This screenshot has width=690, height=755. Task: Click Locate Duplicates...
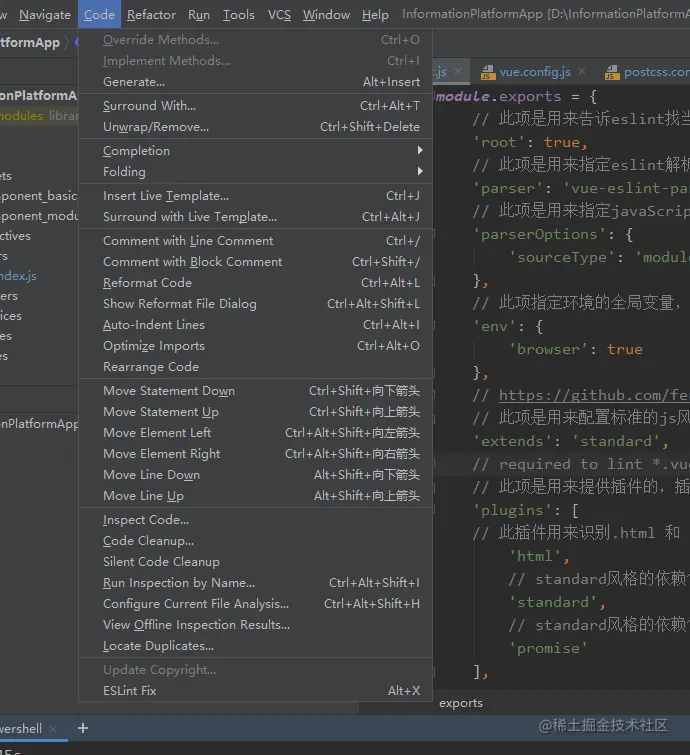pos(255,646)
